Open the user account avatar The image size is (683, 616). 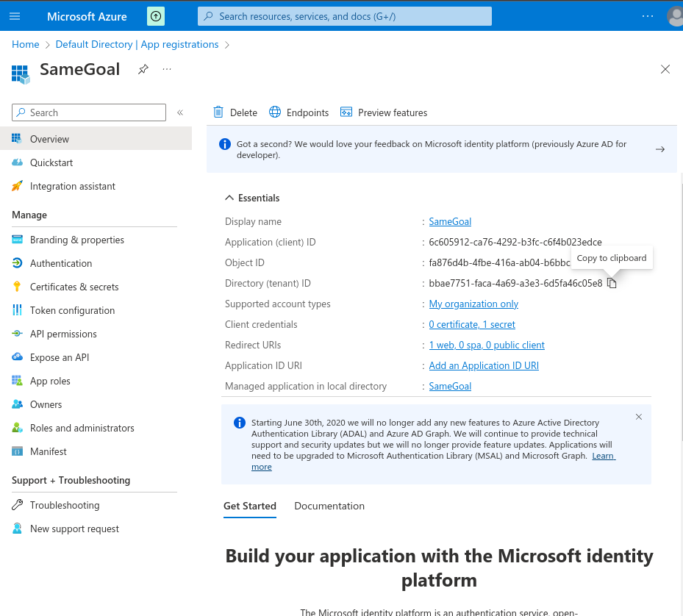[x=675, y=17]
